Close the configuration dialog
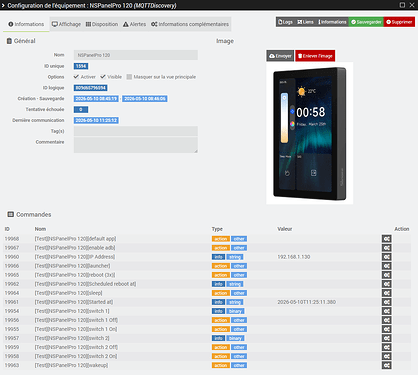The width and height of the screenshot is (418, 375). (412, 5)
